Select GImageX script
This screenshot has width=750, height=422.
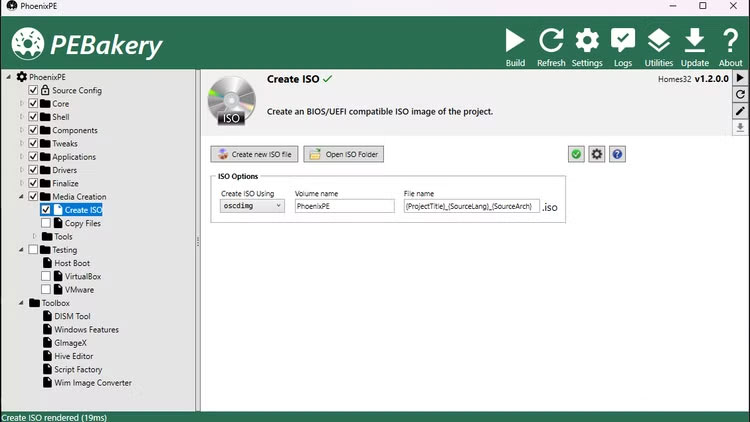click(x=70, y=343)
